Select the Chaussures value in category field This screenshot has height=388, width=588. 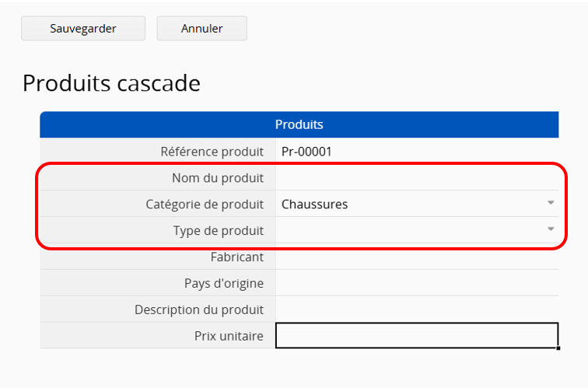[315, 204]
